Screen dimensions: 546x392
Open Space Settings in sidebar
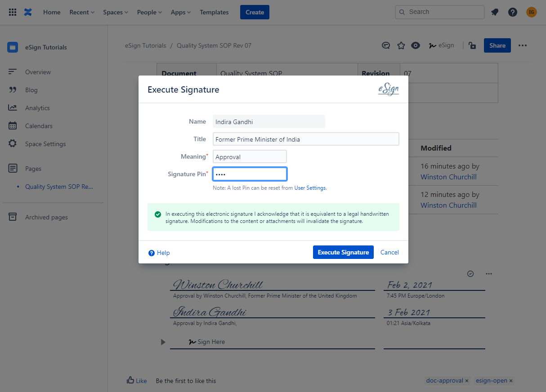click(45, 144)
